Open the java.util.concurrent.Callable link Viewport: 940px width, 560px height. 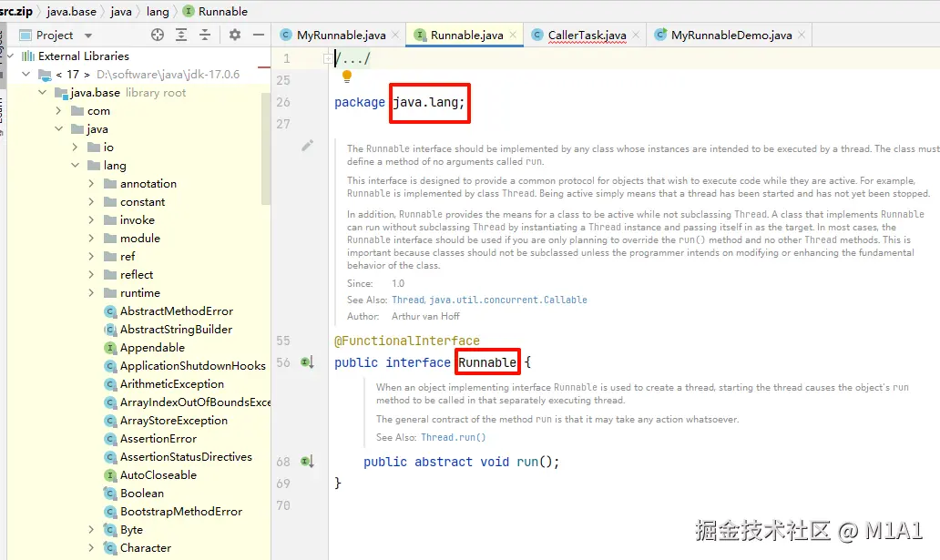(x=508, y=300)
